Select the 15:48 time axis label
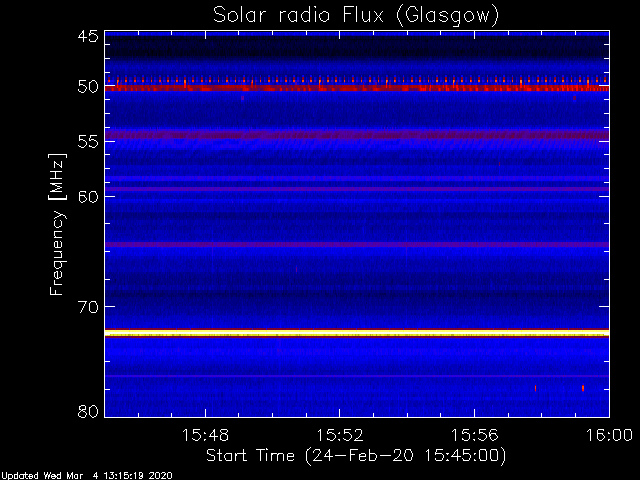Image resolution: width=640 pixels, height=480 pixels. [205, 435]
